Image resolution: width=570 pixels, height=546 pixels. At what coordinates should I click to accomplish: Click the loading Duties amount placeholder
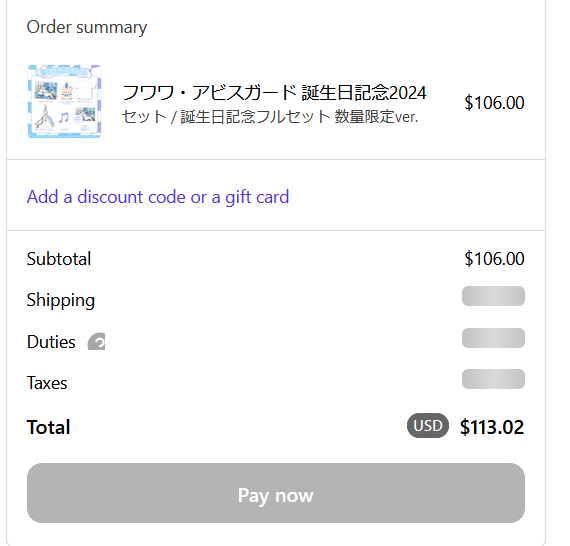[493, 338]
